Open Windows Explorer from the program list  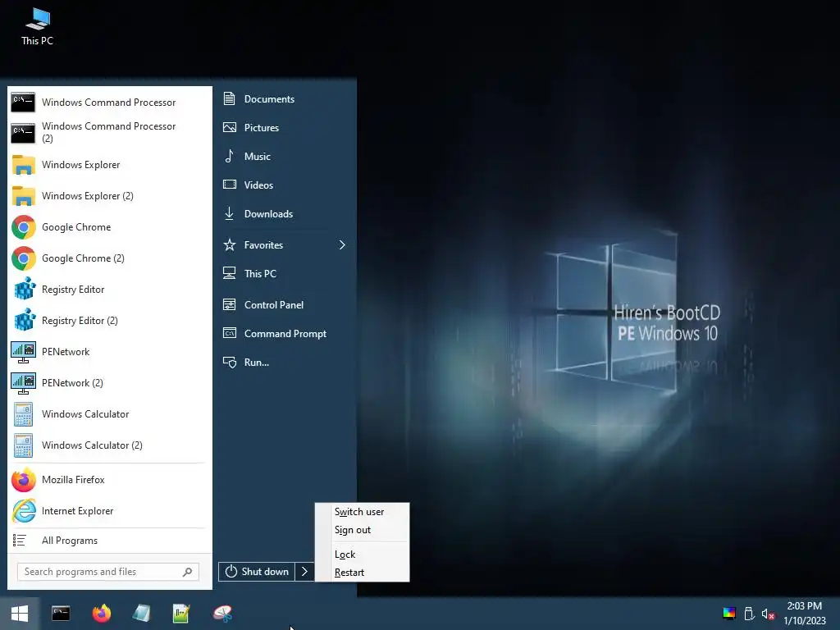click(x=109, y=164)
